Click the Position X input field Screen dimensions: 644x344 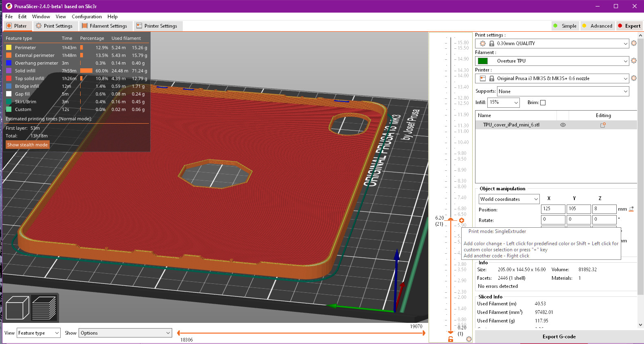tap(553, 209)
